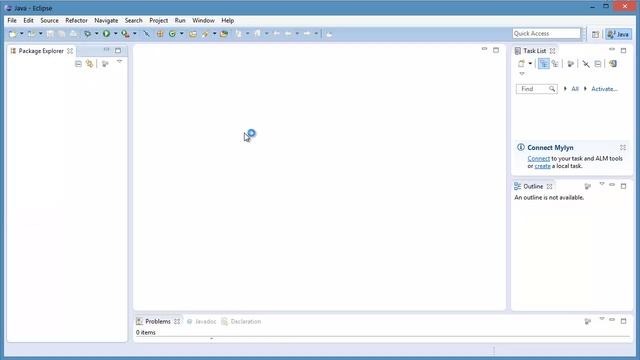
Task: Click the Open Task folder icon in toolbar
Action: point(224,34)
